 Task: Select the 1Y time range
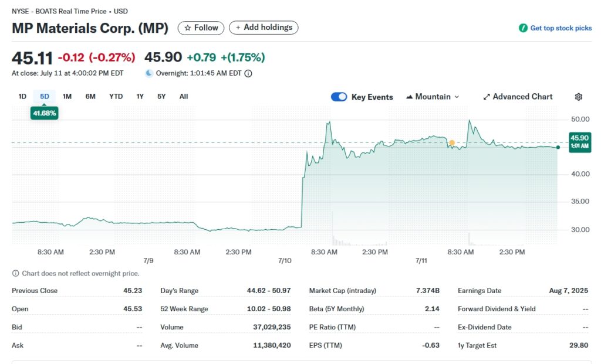pos(140,97)
